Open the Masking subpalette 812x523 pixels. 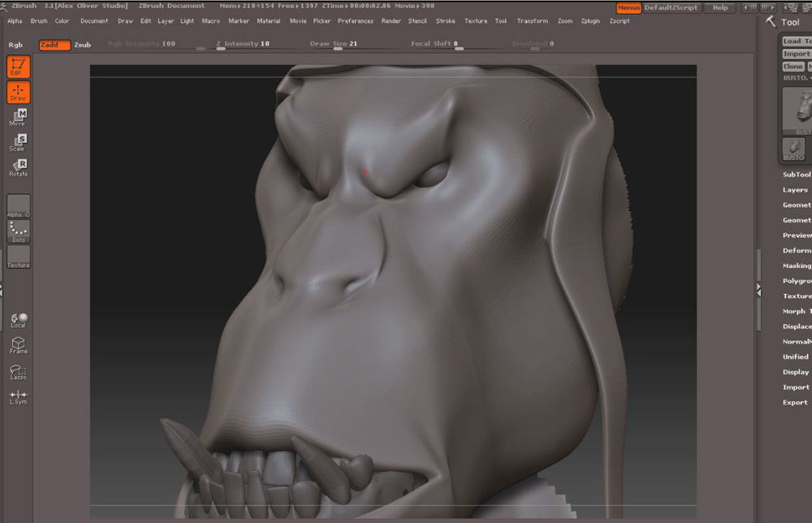coord(796,266)
